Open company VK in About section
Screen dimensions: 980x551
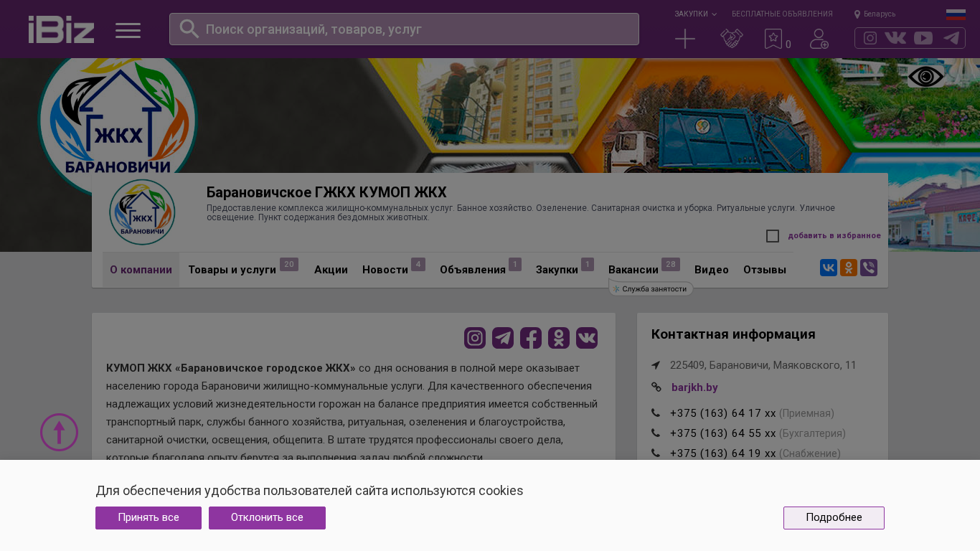[x=587, y=338]
